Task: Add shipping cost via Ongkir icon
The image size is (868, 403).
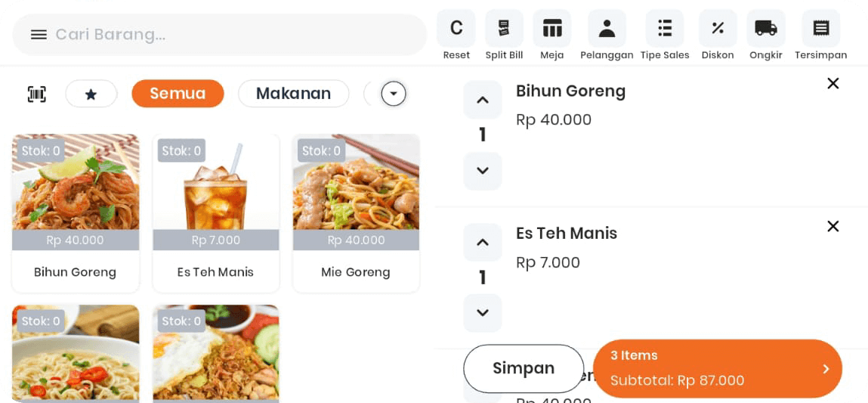Action: click(766, 29)
